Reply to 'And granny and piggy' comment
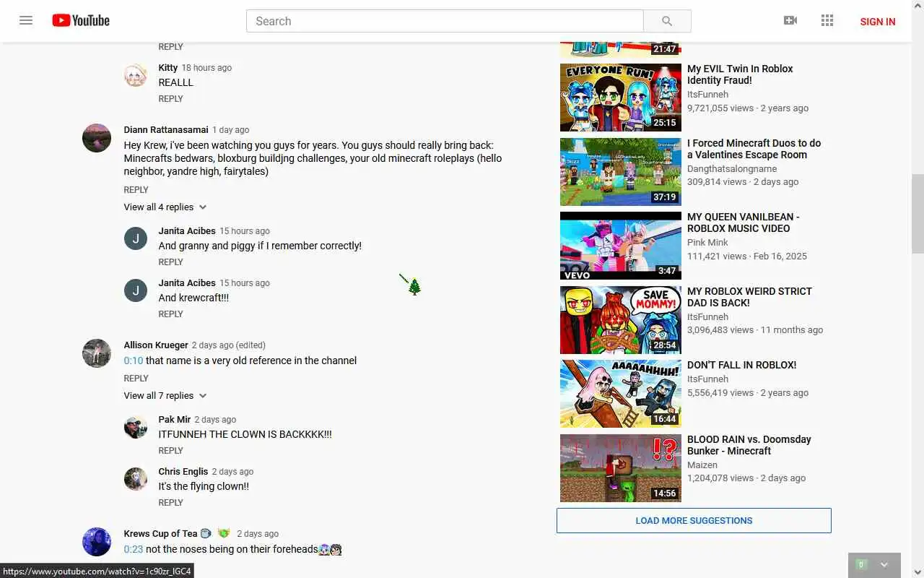 click(x=171, y=262)
